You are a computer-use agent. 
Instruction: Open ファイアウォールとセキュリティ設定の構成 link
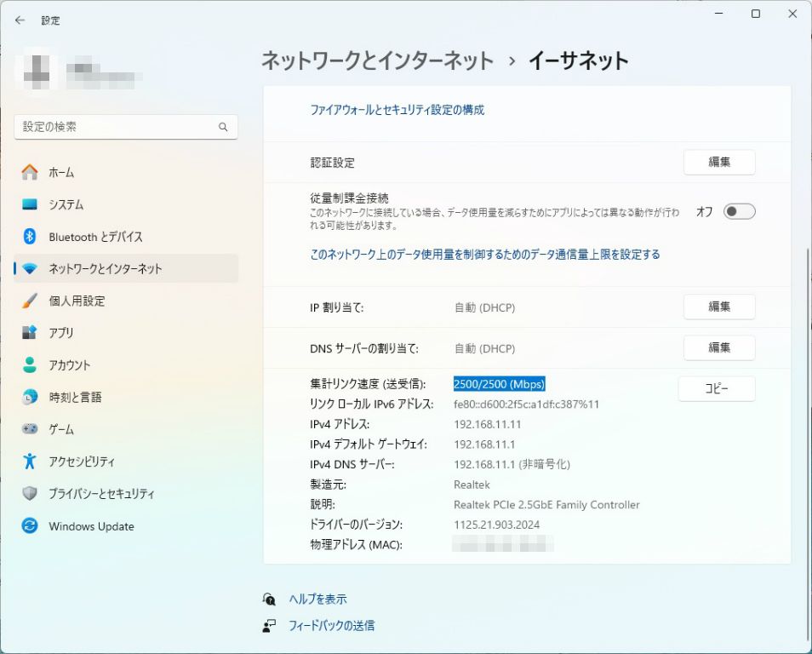tap(397, 110)
